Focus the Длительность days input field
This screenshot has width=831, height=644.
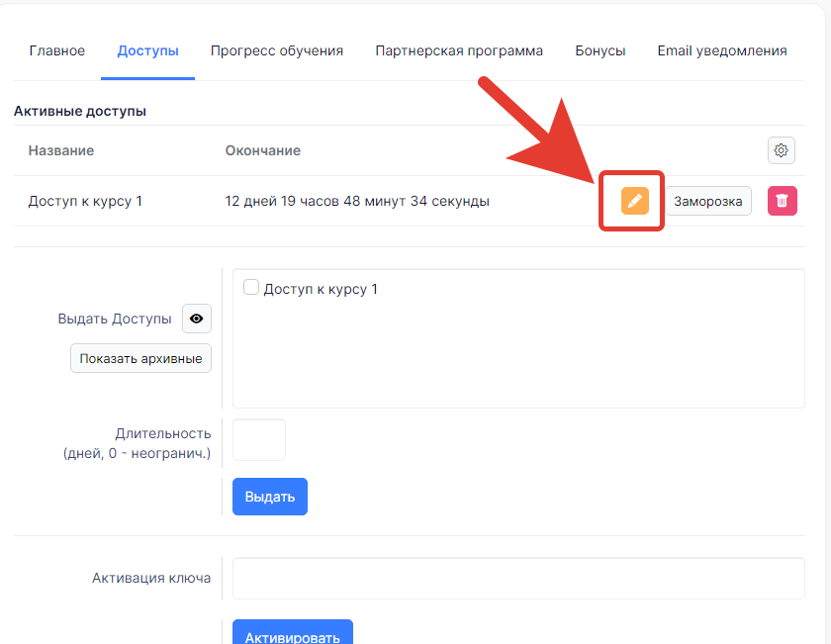[259, 440]
